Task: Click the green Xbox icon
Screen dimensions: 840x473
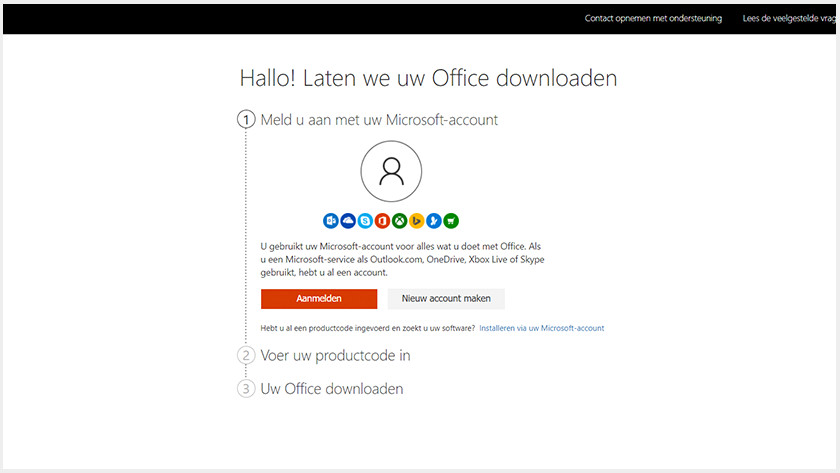Action: 400,221
